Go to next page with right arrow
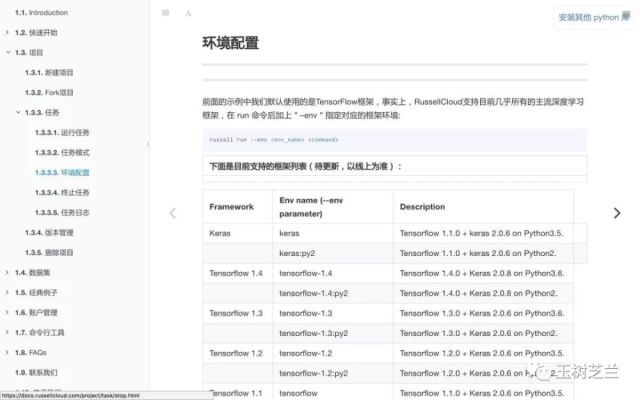 [617, 213]
